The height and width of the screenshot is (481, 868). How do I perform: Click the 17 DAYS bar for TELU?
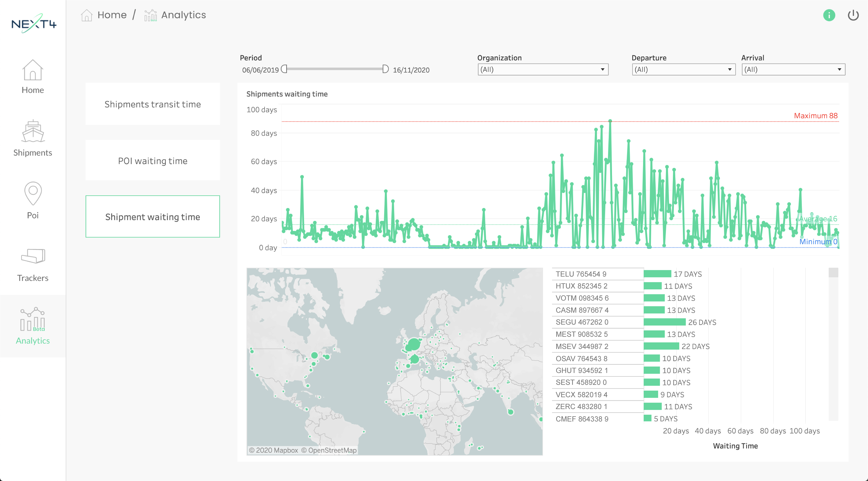pyautogui.click(x=657, y=274)
